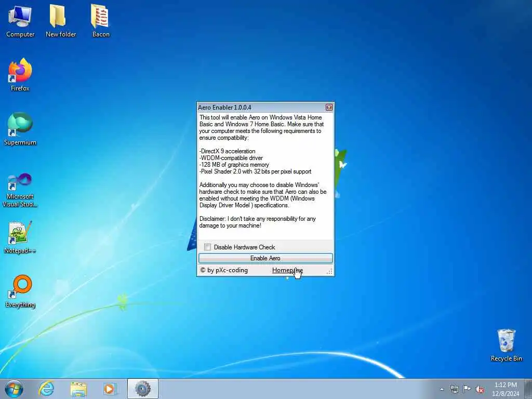Select the Notepad++ shortcut icon
Image resolution: width=532 pixels, height=399 pixels.
coord(20,237)
